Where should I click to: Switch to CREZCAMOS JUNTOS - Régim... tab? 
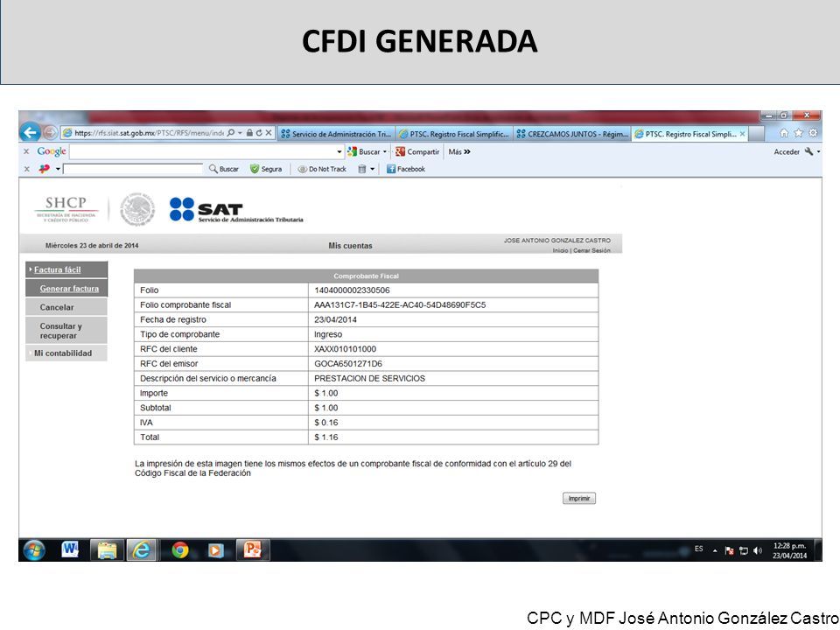click(x=572, y=134)
